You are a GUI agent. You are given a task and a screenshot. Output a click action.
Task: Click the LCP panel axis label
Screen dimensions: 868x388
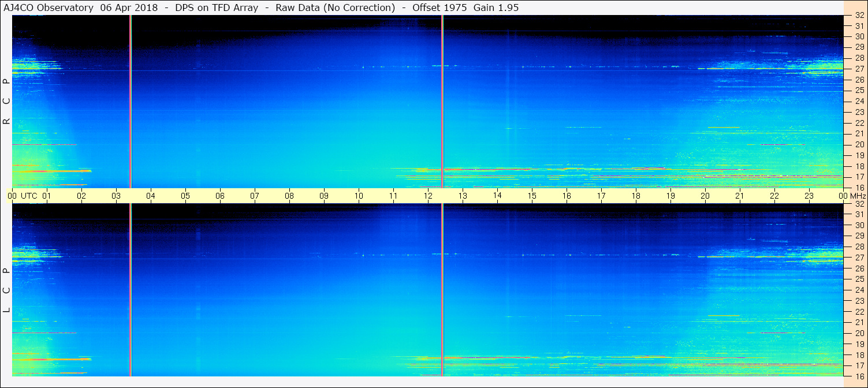(7, 290)
